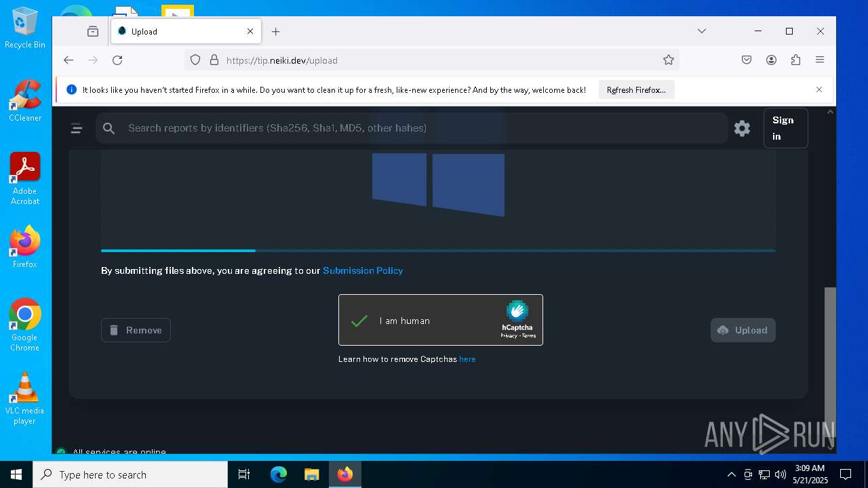Toggle the I am human checkbox
The height and width of the screenshot is (488, 868).
[359, 321]
